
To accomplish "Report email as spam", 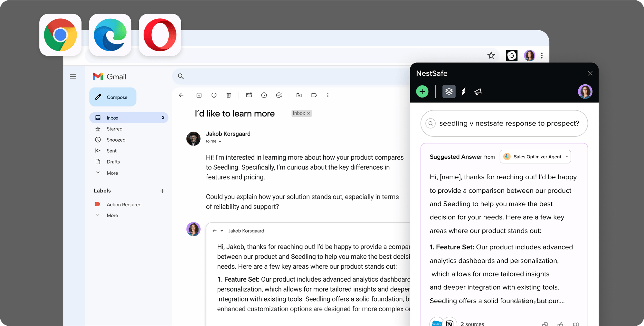I will 214,95.
